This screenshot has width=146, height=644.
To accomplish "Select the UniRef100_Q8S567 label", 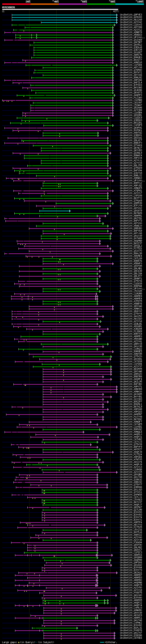I will 131,507.
